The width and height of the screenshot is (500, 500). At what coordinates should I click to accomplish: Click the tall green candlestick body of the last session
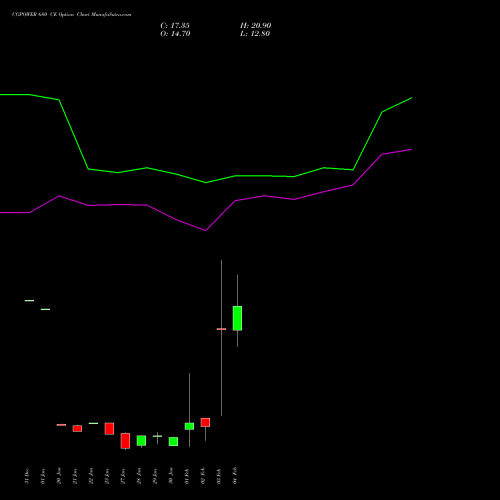237,318
